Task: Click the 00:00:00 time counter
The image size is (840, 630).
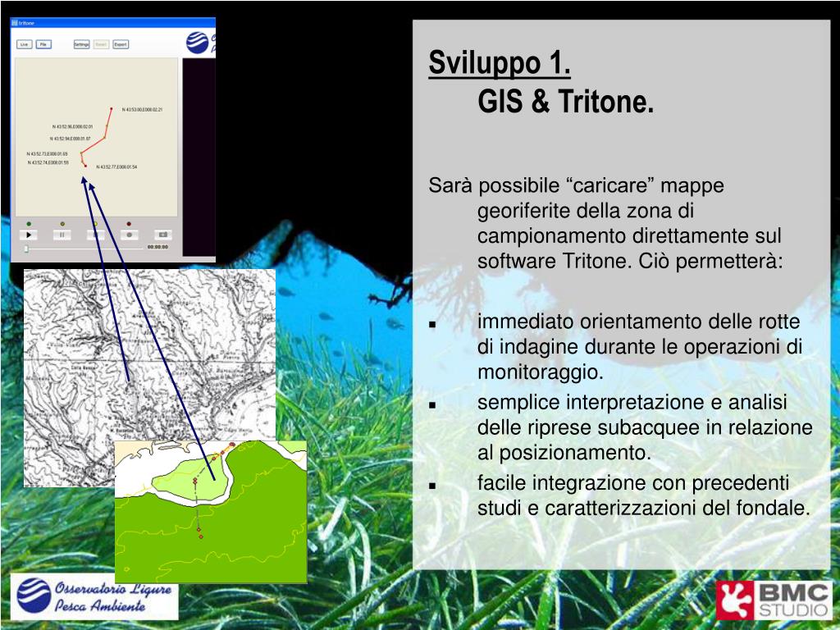Action: click(x=157, y=247)
